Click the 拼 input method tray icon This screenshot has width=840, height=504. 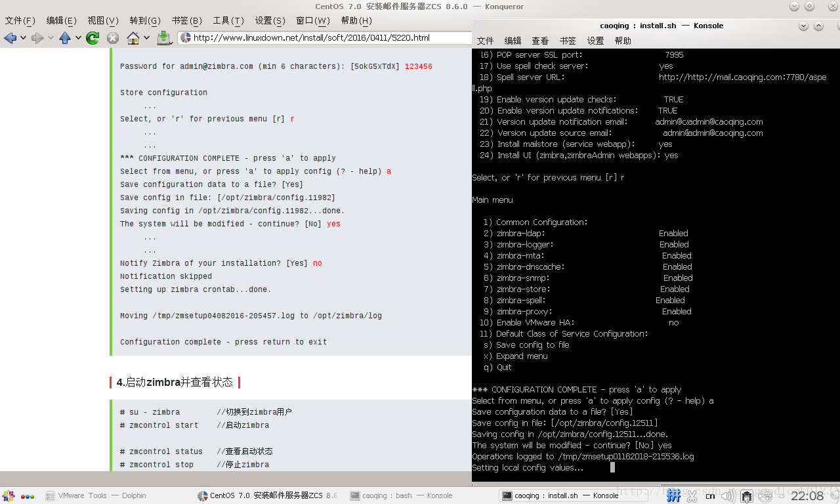673,495
